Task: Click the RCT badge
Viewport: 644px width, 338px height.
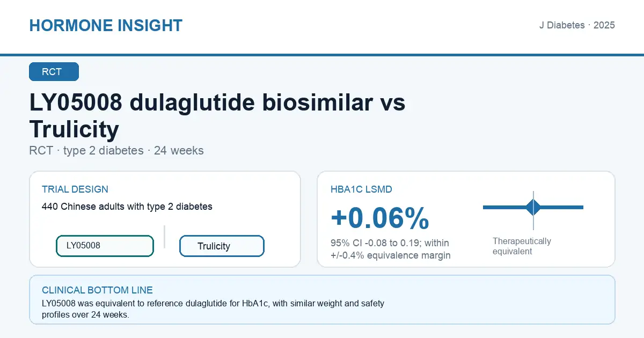Action: (x=54, y=72)
